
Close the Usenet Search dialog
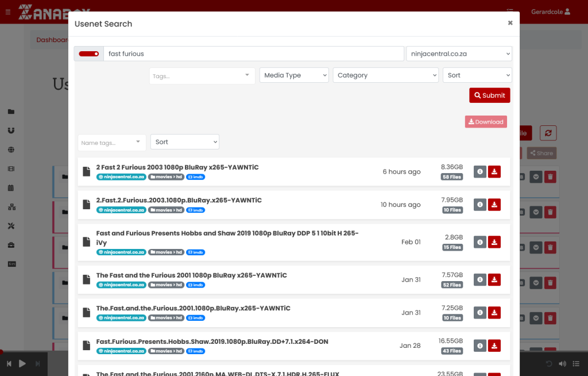(x=510, y=23)
